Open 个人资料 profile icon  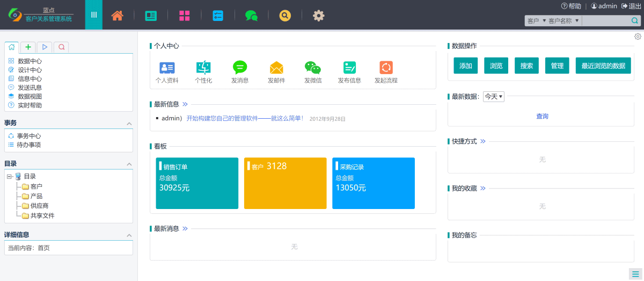pyautogui.click(x=167, y=68)
